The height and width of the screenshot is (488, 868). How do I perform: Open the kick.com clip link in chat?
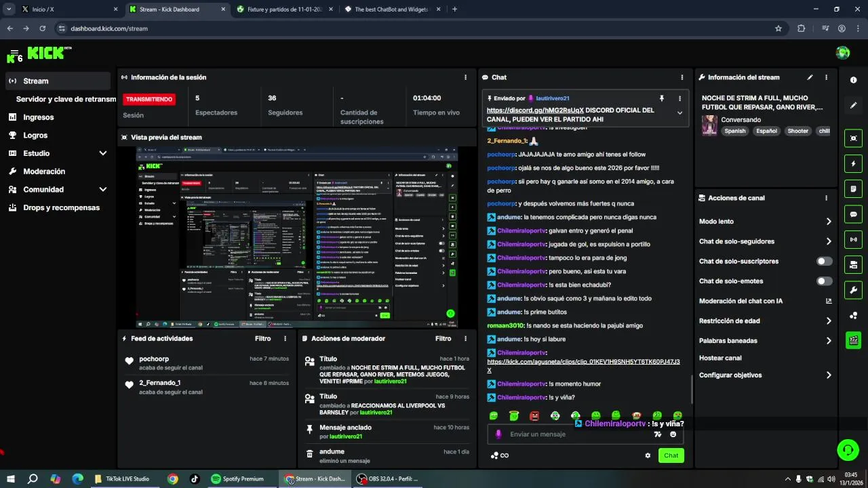(x=583, y=366)
